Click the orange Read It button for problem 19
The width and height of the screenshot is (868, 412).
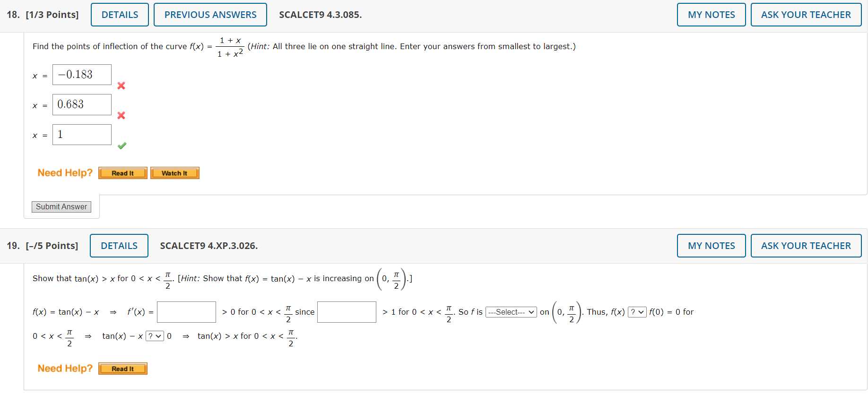tap(122, 368)
